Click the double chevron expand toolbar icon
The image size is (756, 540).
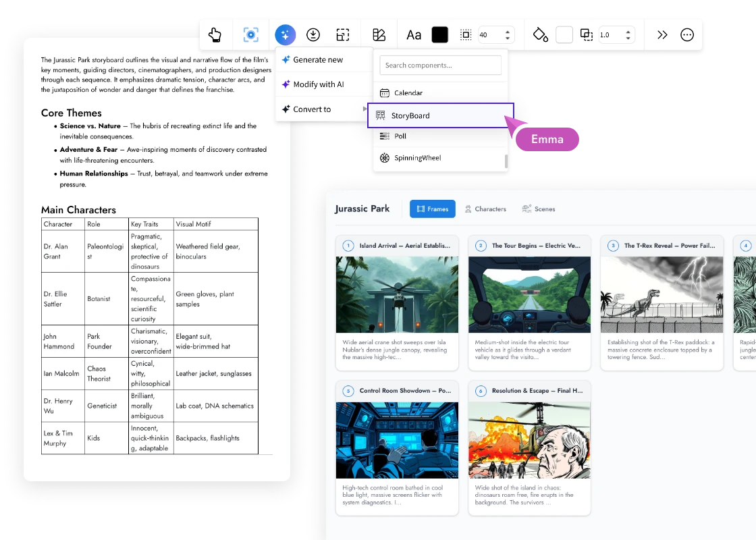pos(662,35)
